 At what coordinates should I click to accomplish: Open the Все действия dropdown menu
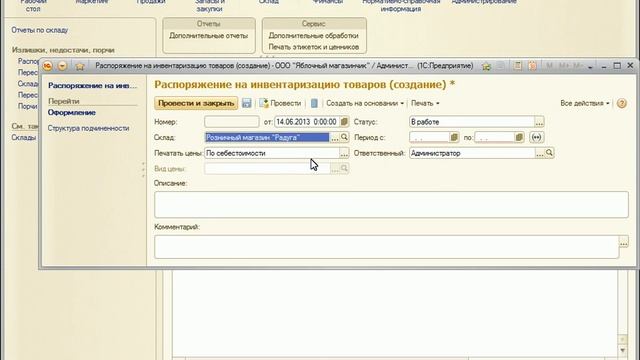[584, 103]
